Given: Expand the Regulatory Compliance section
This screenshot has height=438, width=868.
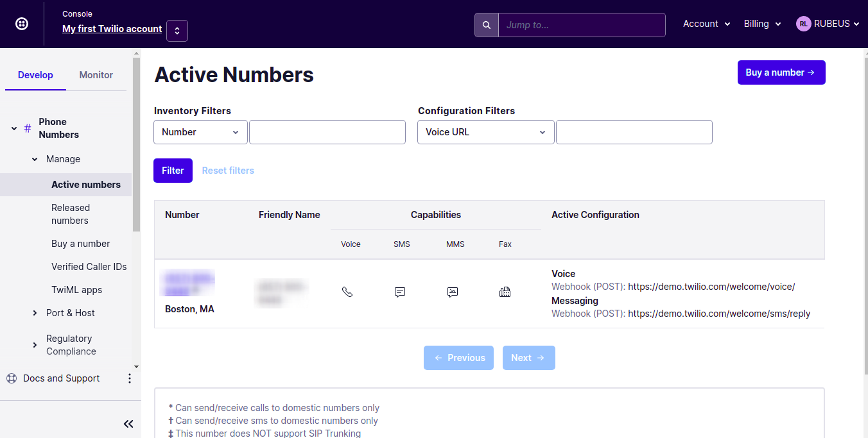Looking at the screenshot, I should click(35, 345).
